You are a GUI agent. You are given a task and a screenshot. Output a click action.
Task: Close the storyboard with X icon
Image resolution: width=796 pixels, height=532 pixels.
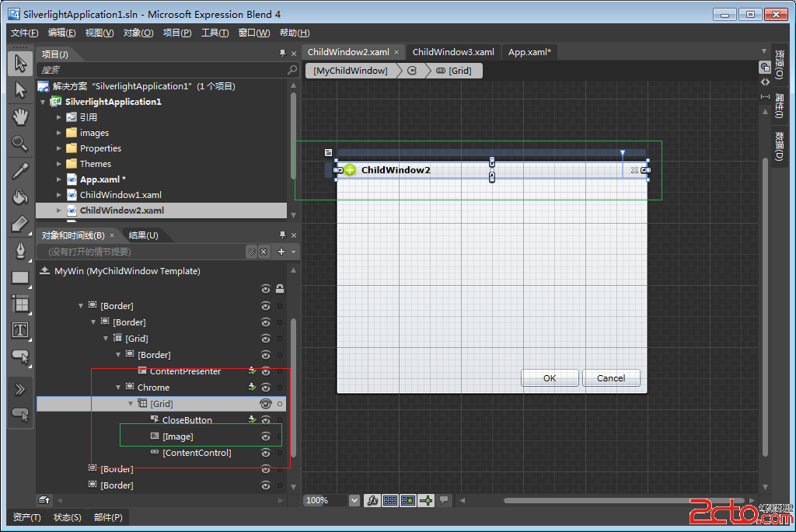tap(264, 252)
